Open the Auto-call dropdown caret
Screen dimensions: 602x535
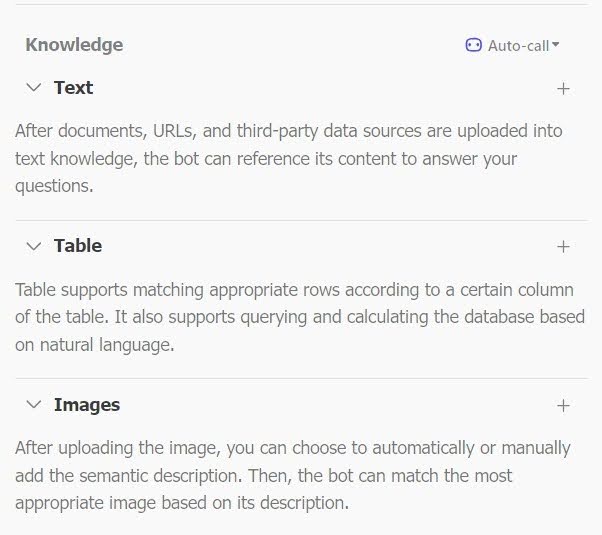555,45
